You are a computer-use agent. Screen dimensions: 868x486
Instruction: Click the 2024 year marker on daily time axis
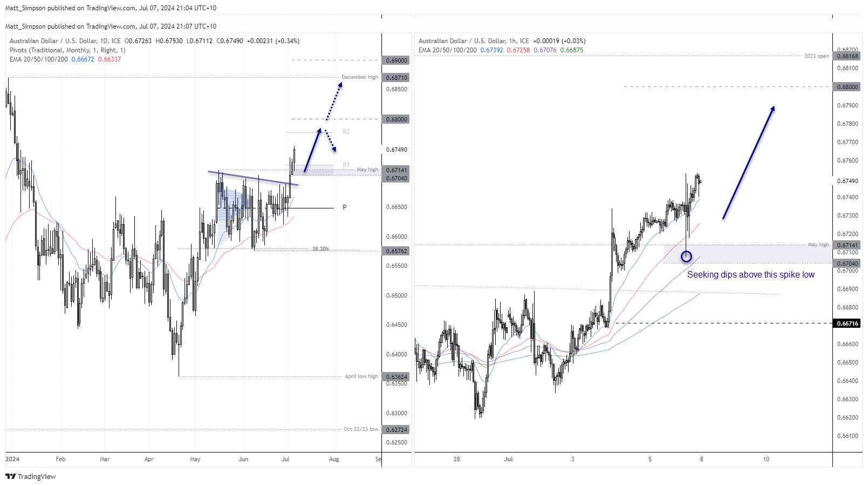pos(12,459)
